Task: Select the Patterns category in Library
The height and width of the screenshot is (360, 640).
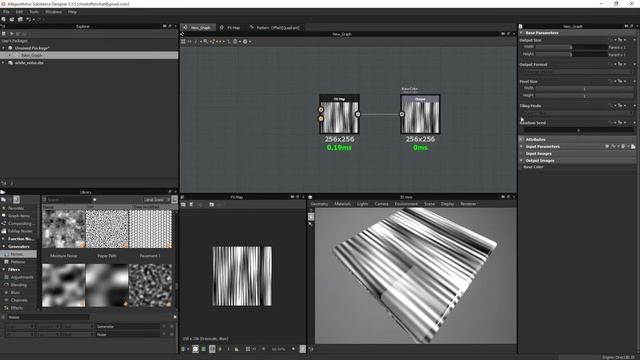Action: pos(18,262)
